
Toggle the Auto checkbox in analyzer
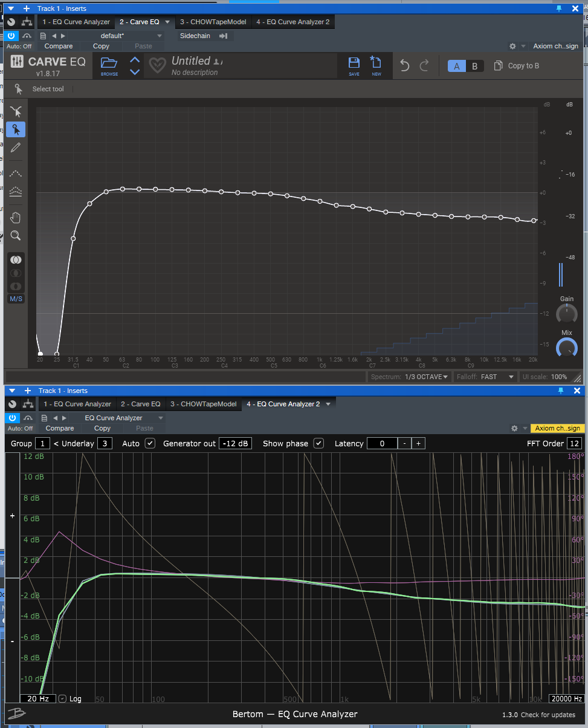click(x=150, y=443)
